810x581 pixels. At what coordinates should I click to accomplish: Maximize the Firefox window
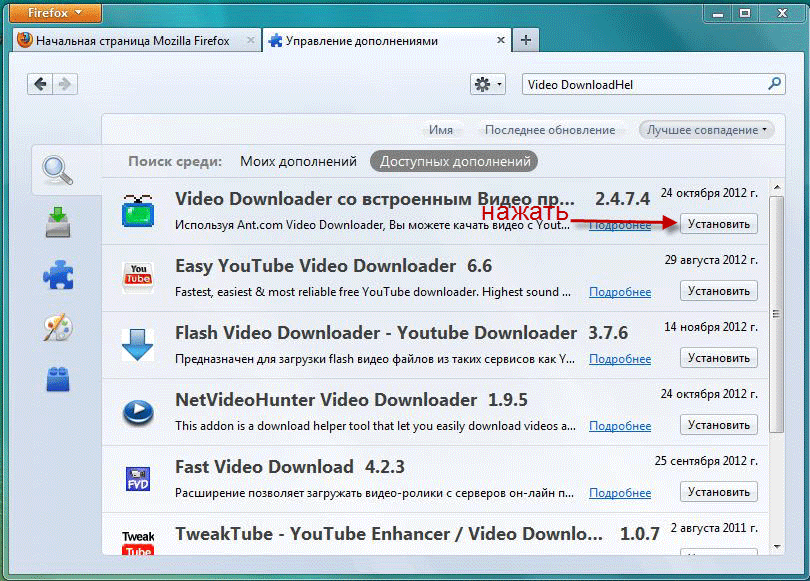(744, 13)
